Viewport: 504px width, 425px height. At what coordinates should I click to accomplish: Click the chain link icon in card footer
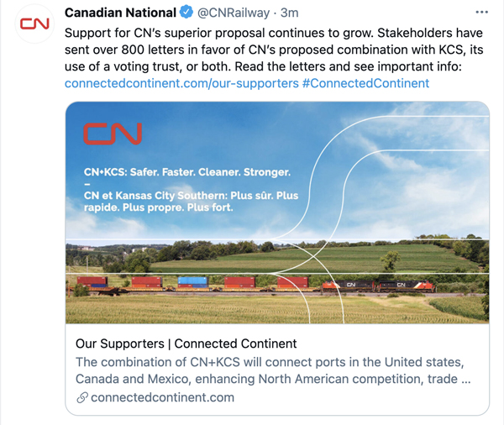[x=81, y=397]
